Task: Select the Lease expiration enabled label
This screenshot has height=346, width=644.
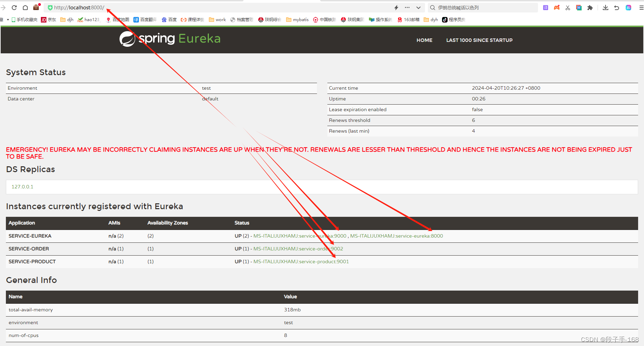Action: tap(358, 109)
